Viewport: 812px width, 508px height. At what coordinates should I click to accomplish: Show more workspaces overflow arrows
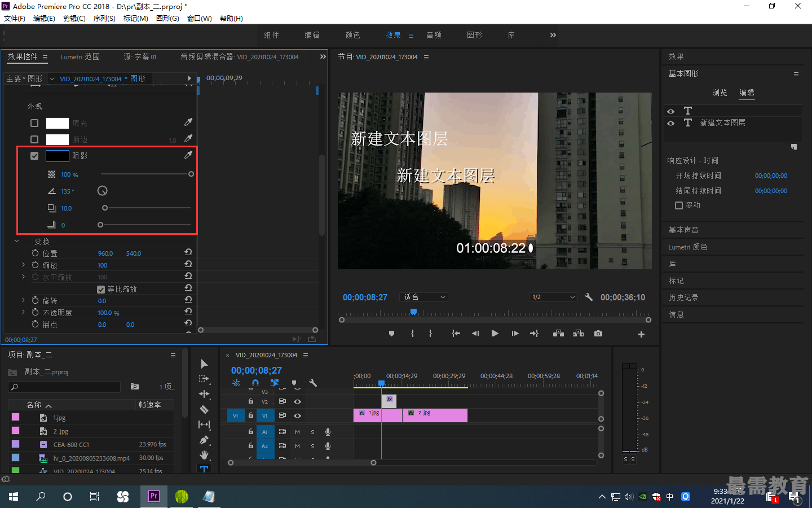tap(553, 35)
